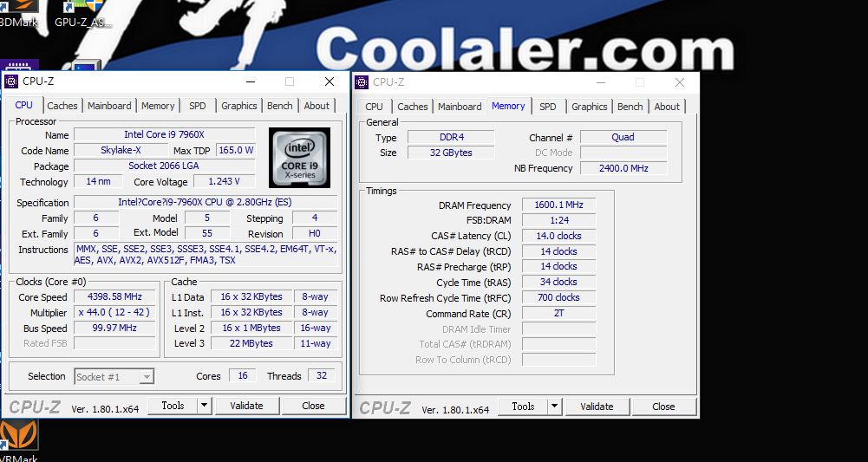This screenshot has height=462, width=868.
Task: Close right CPU-Z window via title bar X
Action: coord(680,81)
